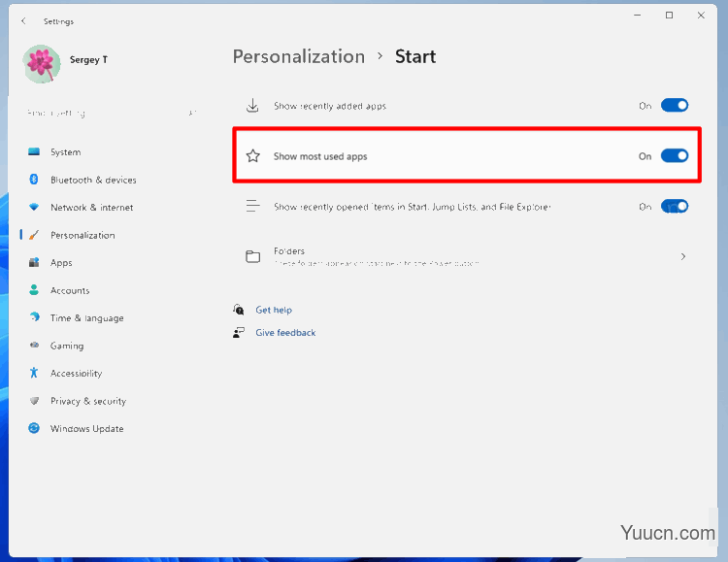
Task: Expand Folders with the right chevron
Action: tap(683, 256)
